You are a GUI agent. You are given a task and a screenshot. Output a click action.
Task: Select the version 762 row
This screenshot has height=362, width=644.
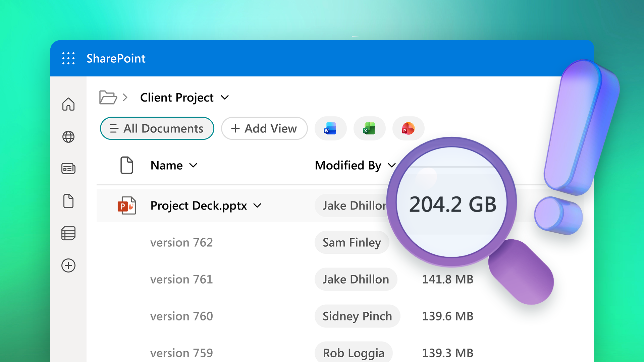[181, 242]
